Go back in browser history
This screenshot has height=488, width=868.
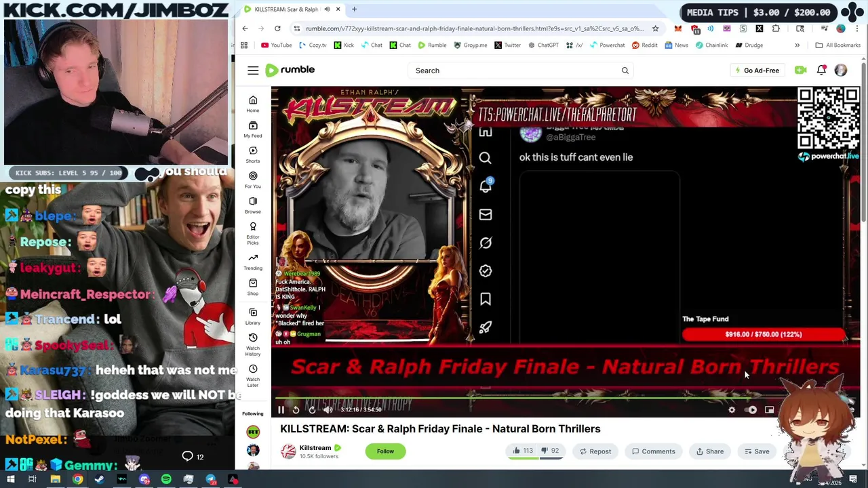click(245, 28)
